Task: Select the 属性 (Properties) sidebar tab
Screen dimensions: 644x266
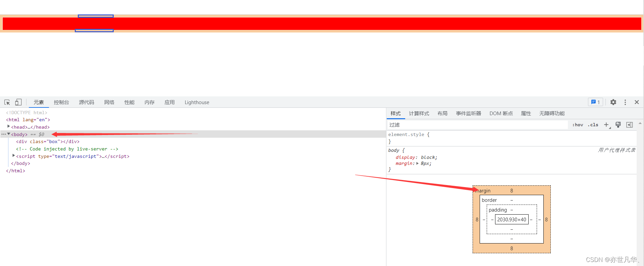Action: click(x=526, y=114)
